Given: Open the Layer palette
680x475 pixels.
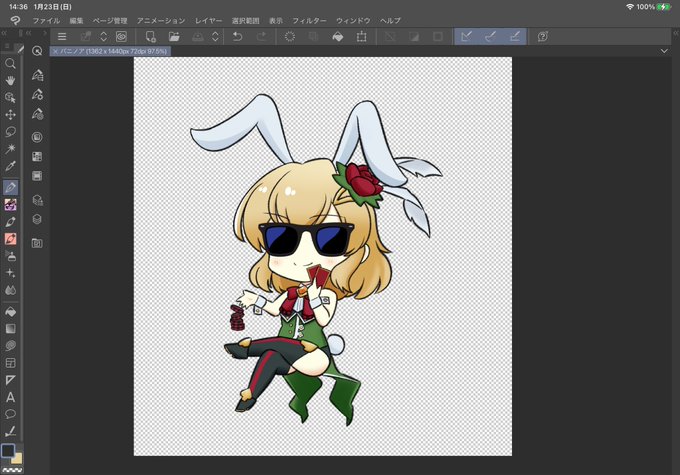Looking at the screenshot, I should 37,219.
